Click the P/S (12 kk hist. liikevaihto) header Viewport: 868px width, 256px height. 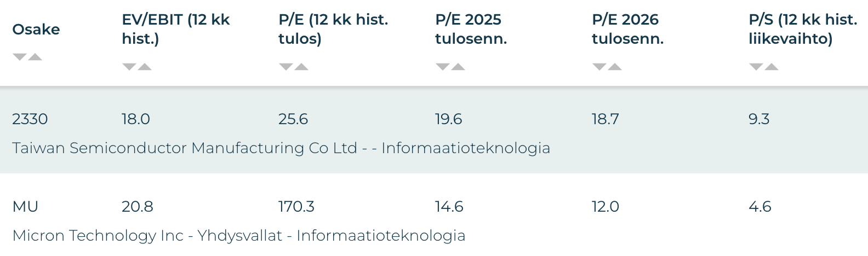click(x=802, y=29)
